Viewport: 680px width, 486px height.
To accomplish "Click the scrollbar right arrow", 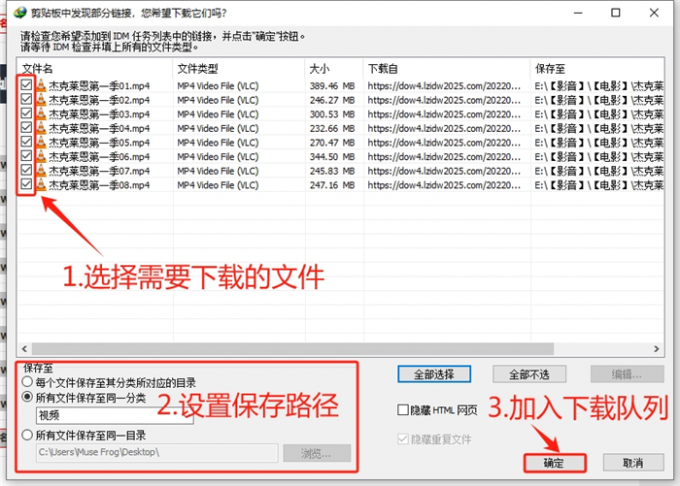I will 656,349.
